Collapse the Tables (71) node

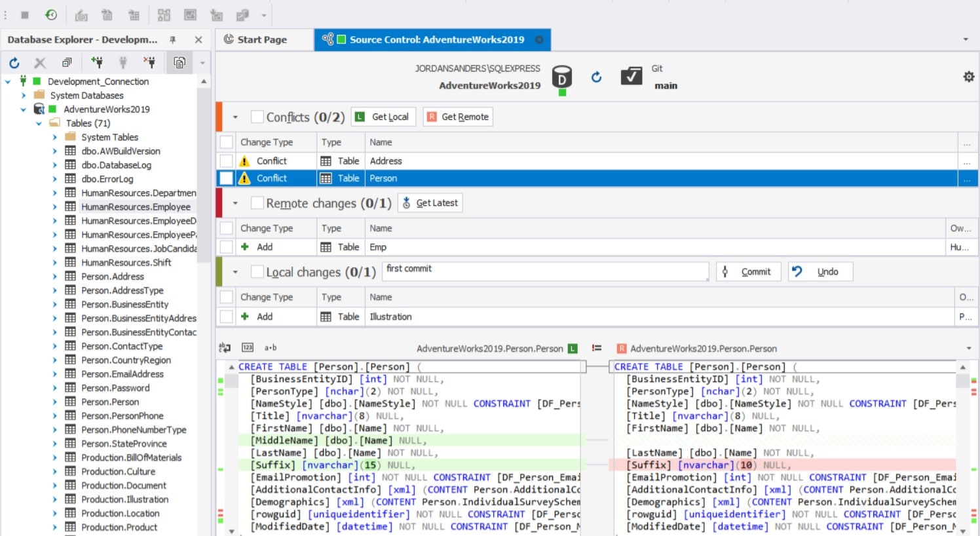39,123
